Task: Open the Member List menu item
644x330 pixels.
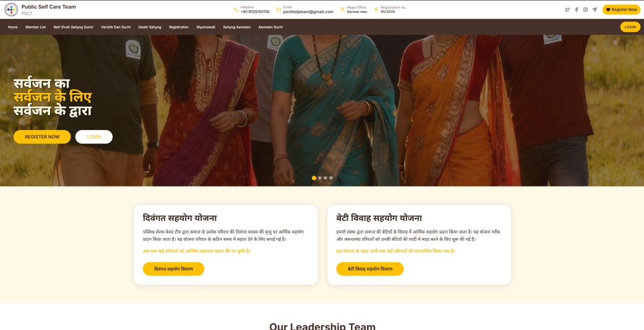Action: pos(35,27)
